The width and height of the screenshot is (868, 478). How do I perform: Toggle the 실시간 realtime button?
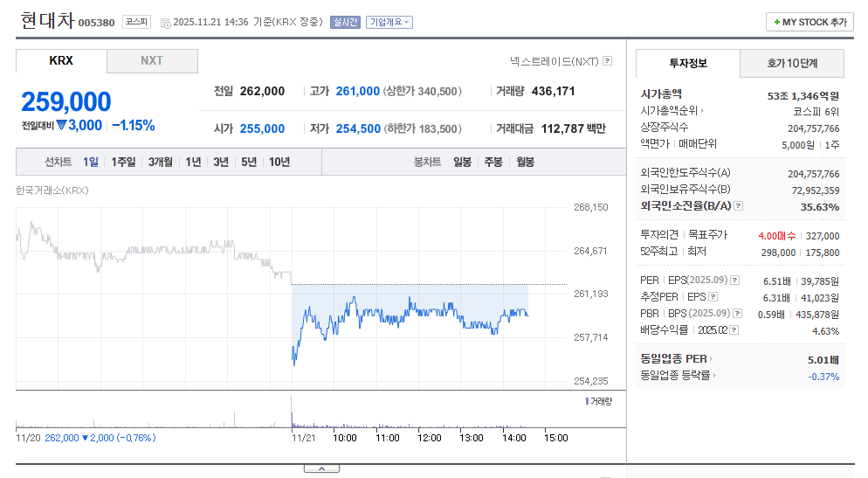tap(346, 22)
